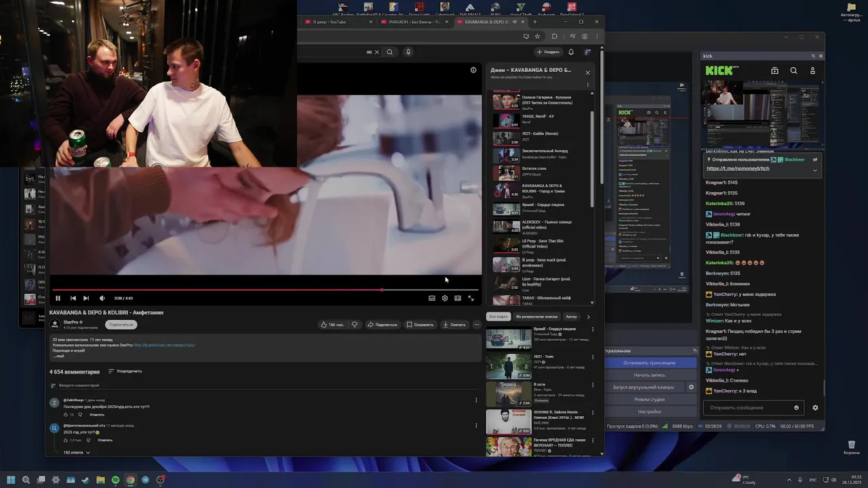This screenshot has height=488, width=868.
Task: Seek on the red video progress bar
Action: (265, 289)
